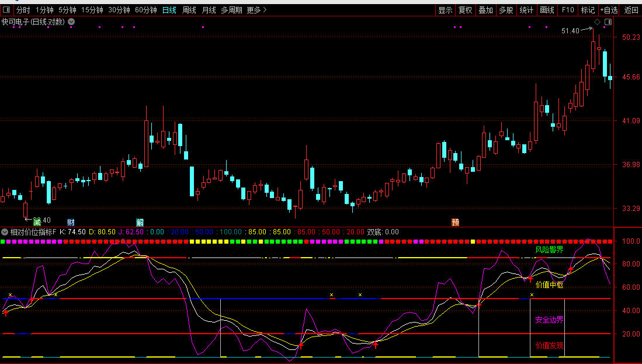Switch to the 分时 intraday view
The height and width of the screenshot is (364, 642).
click(x=23, y=10)
